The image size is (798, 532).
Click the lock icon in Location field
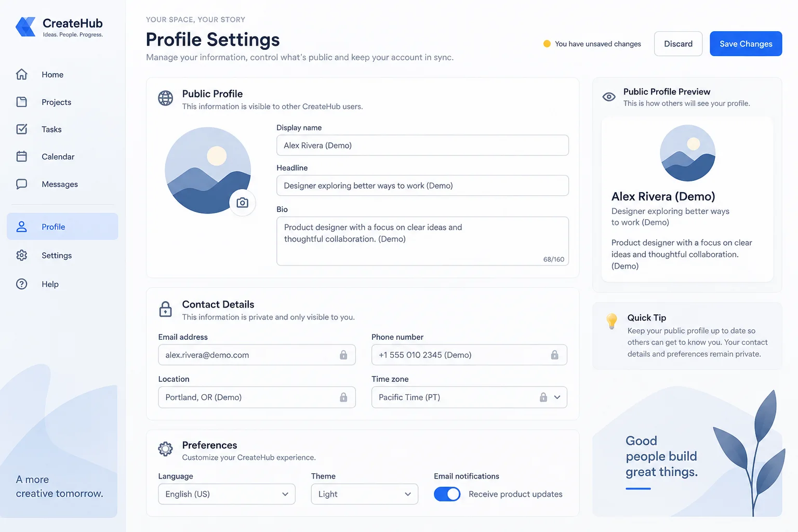pos(343,397)
